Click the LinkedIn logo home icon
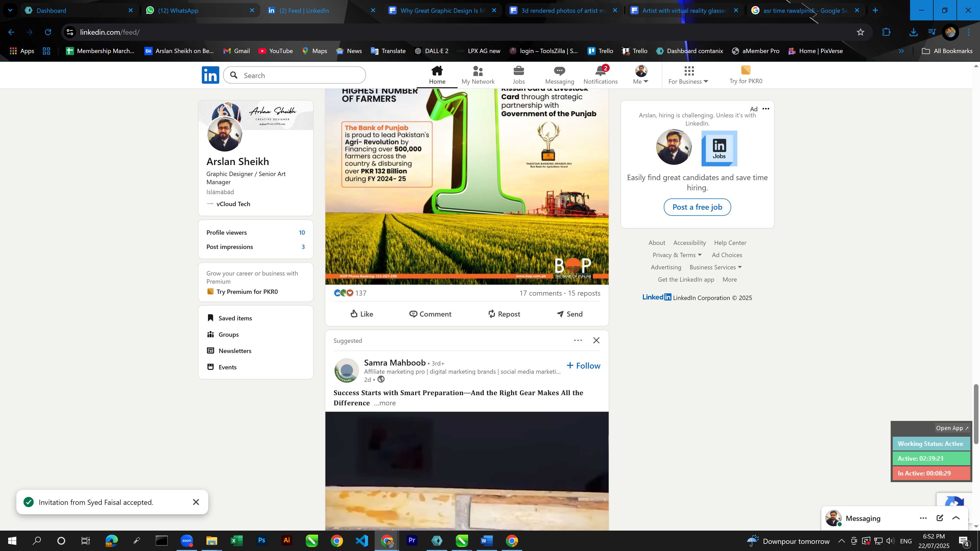The width and height of the screenshot is (980, 551). (210, 75)
